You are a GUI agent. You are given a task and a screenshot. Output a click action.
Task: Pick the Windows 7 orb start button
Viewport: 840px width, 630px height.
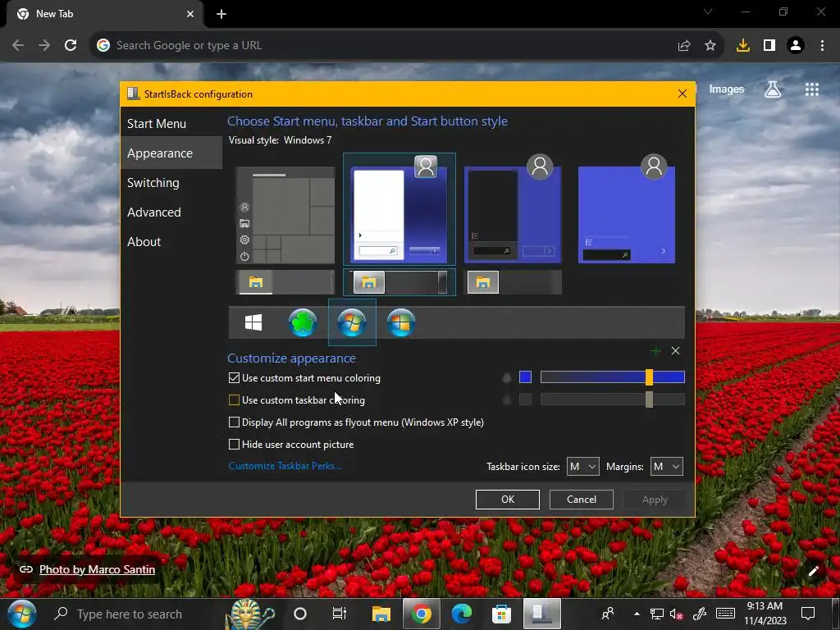[352, 323]
